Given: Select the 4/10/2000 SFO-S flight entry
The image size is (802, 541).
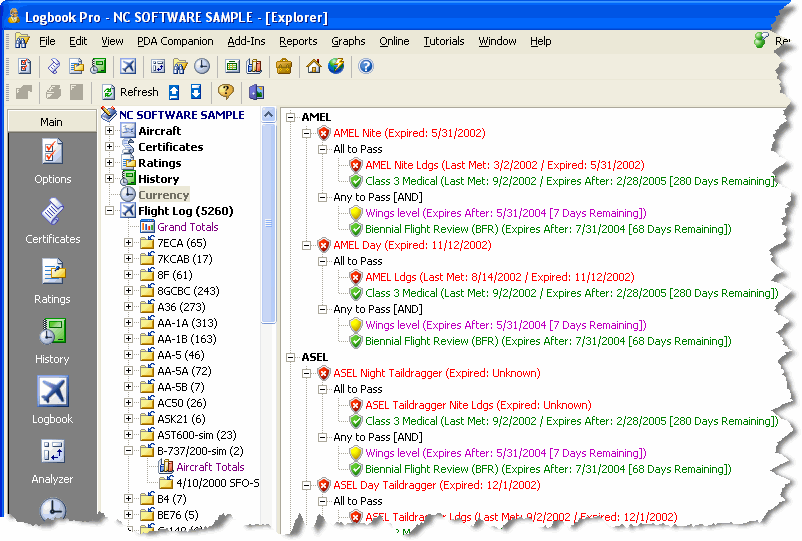Looking at the screenshot, I should [x=218, y=483].
